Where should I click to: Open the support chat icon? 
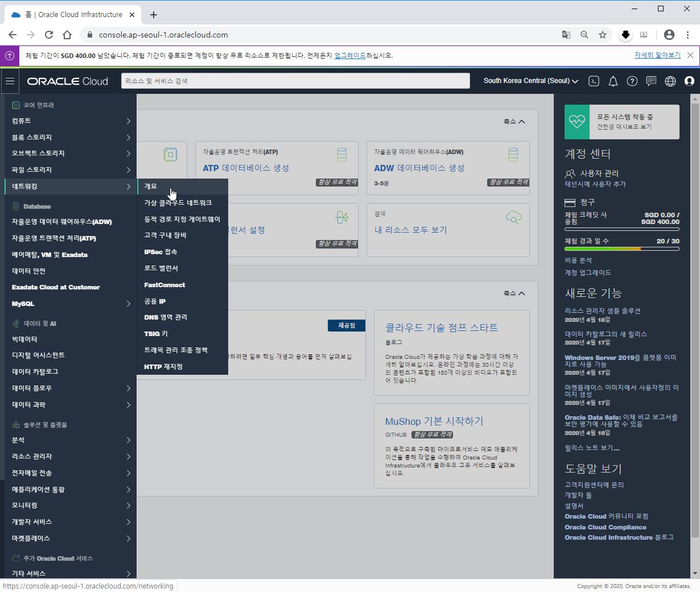[651, 81]
